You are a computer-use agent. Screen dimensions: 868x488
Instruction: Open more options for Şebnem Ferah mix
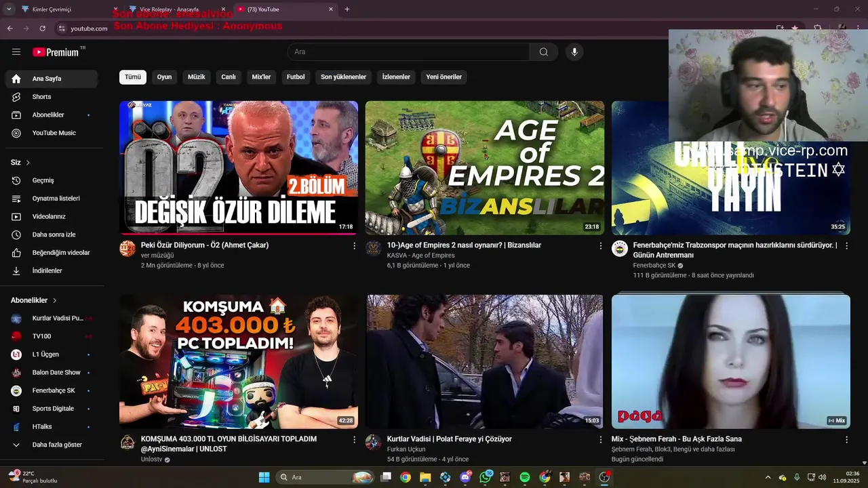click(x=846, y=440)
